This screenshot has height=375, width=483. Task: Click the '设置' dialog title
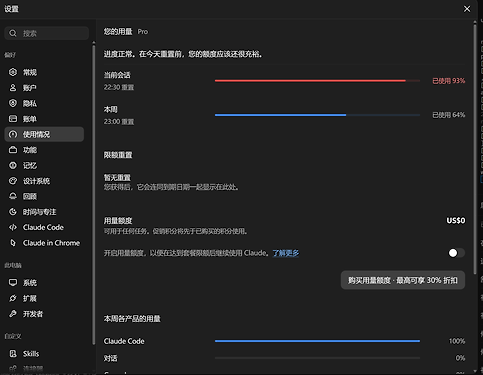[x=11, y=9]
